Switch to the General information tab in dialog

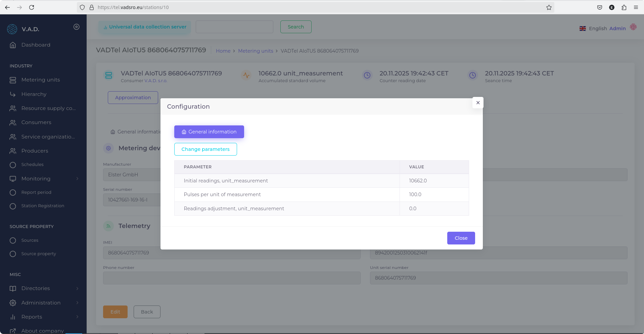(x=209, y=132)
